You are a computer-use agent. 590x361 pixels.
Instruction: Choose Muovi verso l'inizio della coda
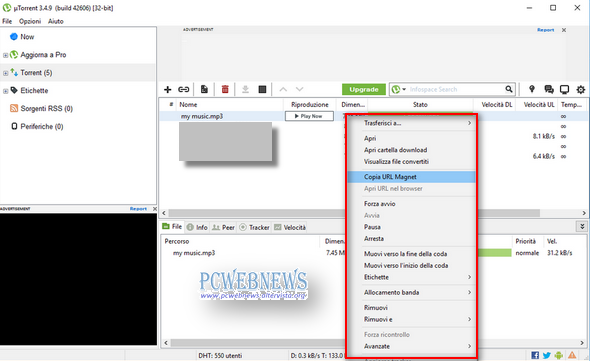(x=411, y=266)
